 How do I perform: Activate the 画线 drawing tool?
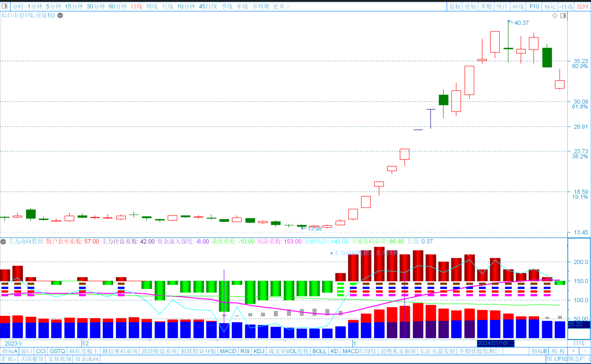[x=518, y=6]
